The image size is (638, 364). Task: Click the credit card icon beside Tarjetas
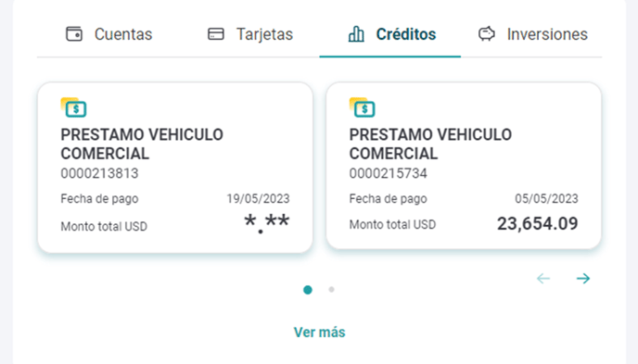216,34
